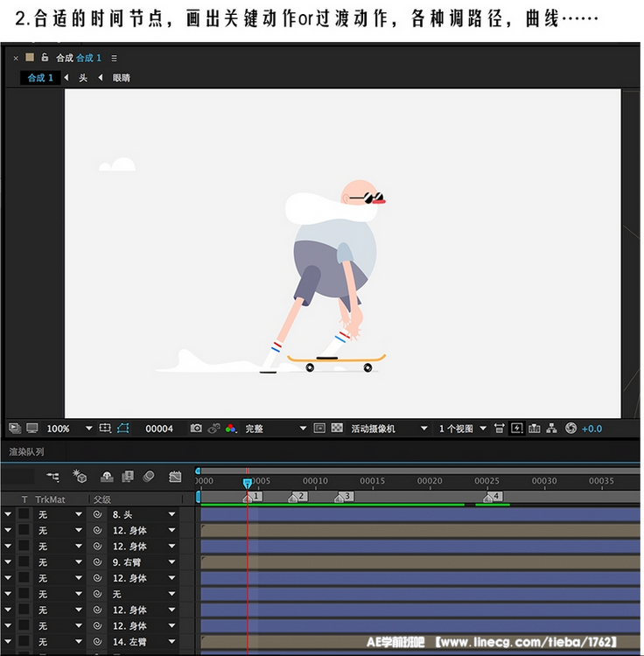The image size is (644, 656).
Task: Click the blue current-time indicator playhead
Action: point(248,483)
